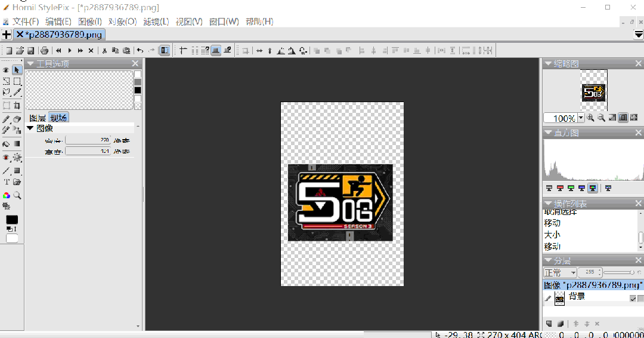Click the white background color swatch
The width and height of the screenshot is (644, 338).
click(x=12, y=239)
